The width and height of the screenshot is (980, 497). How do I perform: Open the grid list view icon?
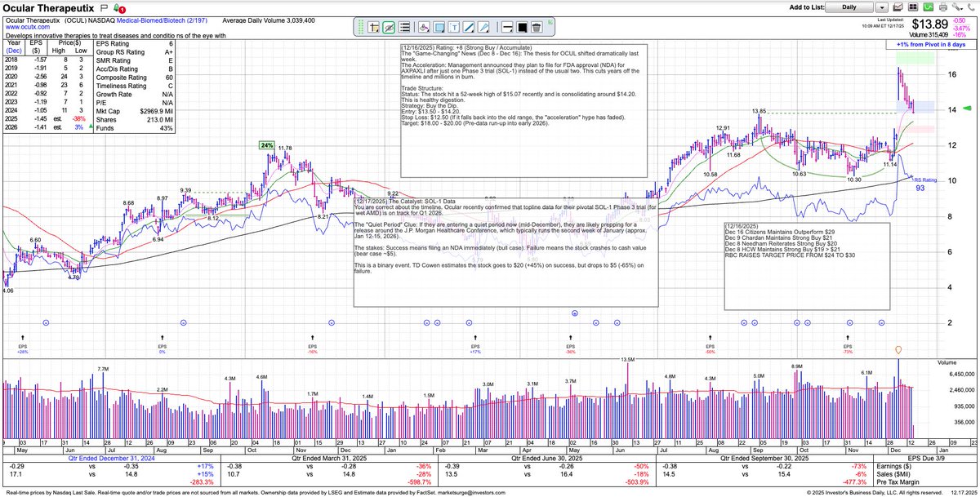913,7
